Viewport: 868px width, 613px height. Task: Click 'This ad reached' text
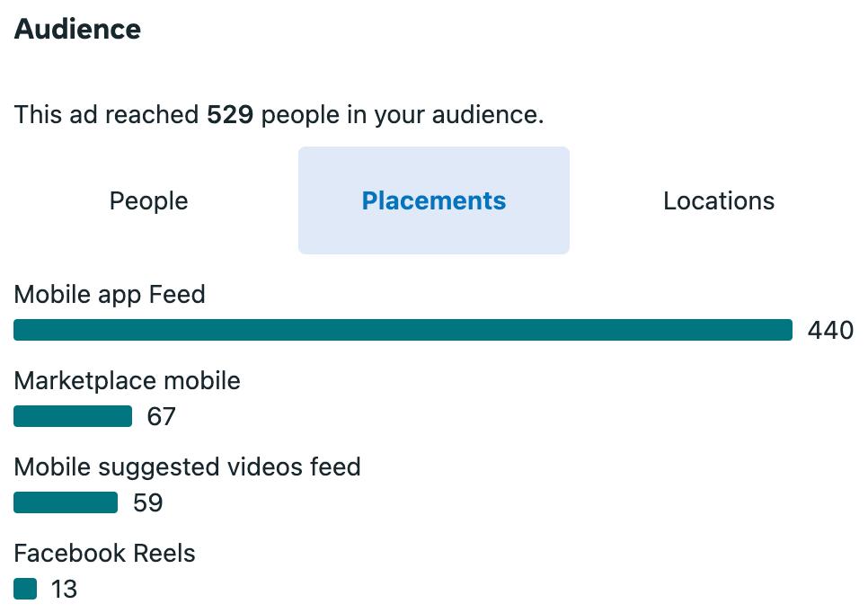click(106, 115)
